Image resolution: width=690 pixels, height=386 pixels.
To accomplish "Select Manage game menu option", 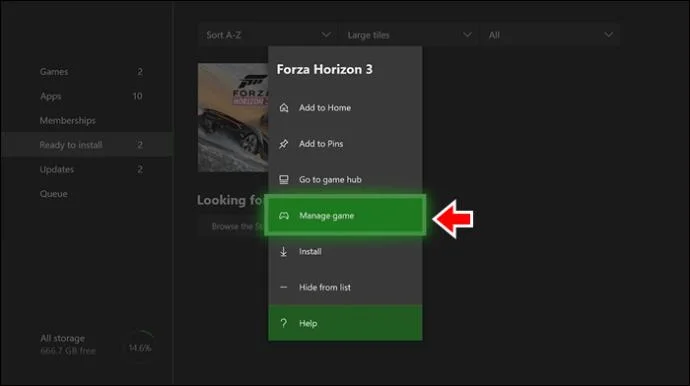I will pyautogui.click(x=345, y=216).
